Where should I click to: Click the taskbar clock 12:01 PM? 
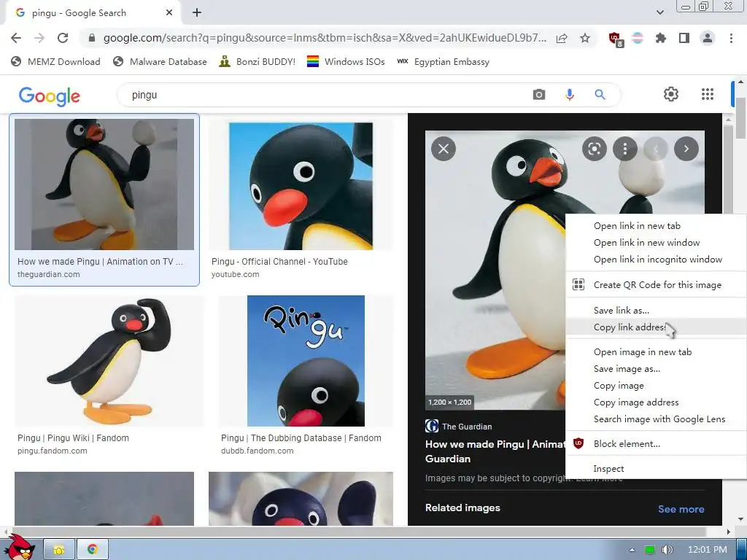[x=707, y=550]
